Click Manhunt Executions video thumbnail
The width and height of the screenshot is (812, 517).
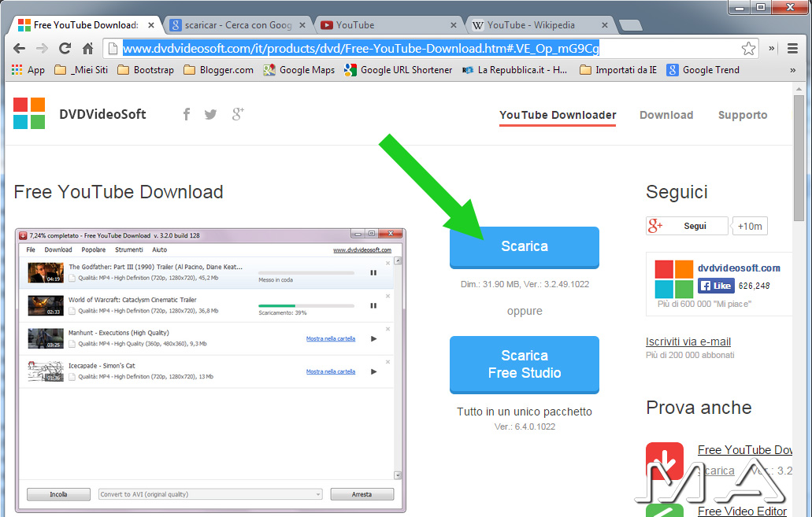[46, 338]
